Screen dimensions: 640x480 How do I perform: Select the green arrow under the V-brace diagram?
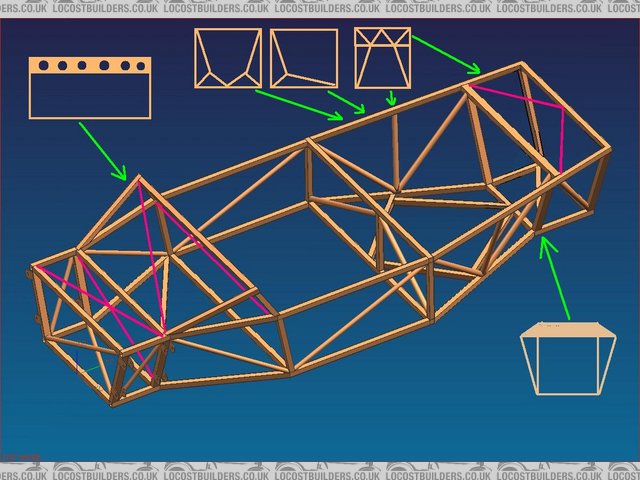300,105
